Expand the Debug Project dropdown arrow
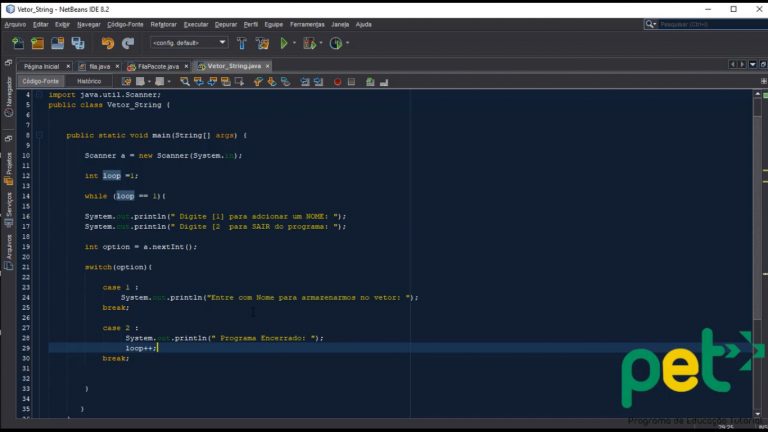Viewport: 768px width, 432px height. coord(320,43)
